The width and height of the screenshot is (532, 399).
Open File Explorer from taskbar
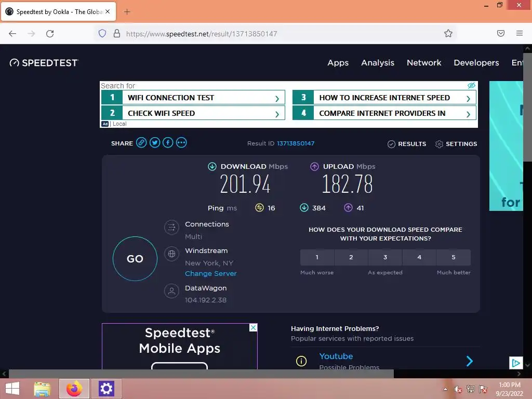42,389
